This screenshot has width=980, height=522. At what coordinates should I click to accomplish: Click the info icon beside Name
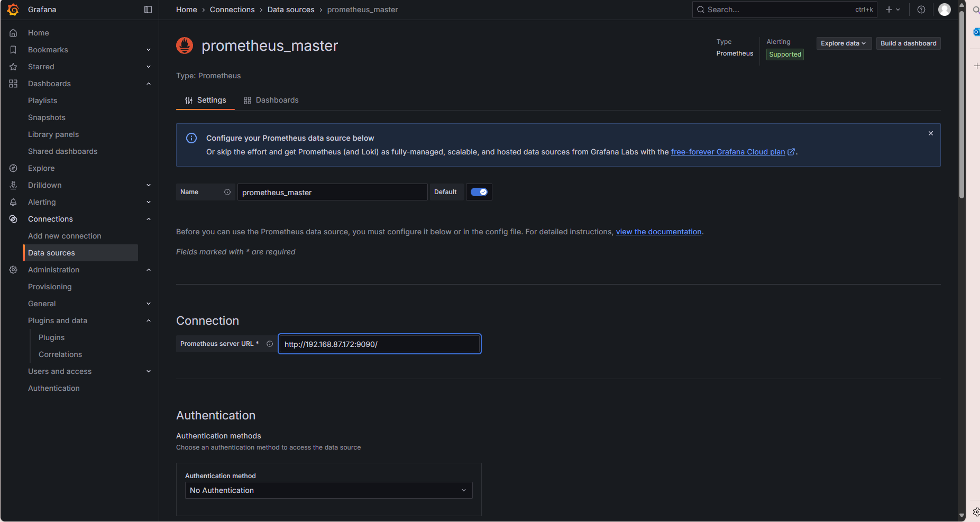point(227,192)
